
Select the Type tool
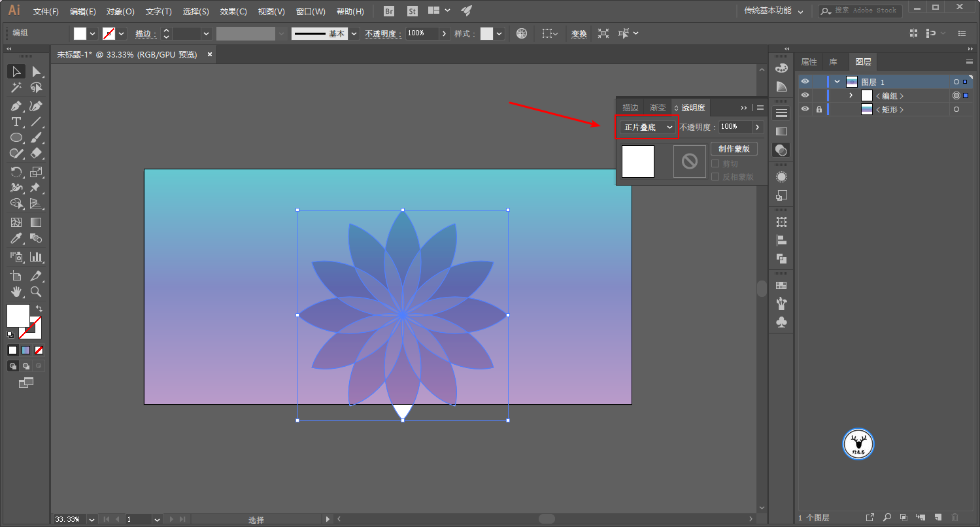tap(16, 122)
